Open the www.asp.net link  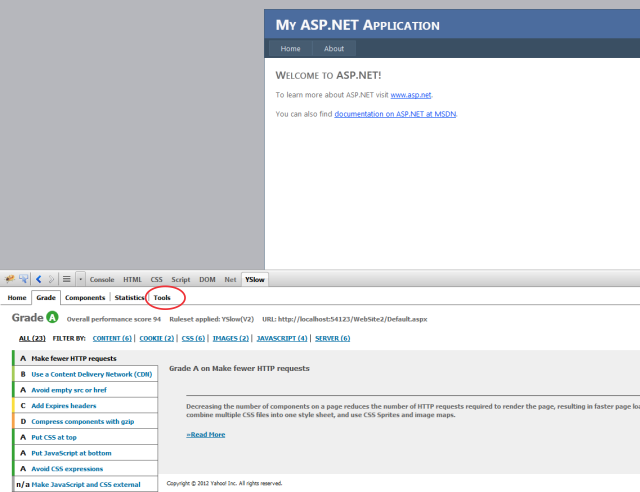tap(411, 95)
